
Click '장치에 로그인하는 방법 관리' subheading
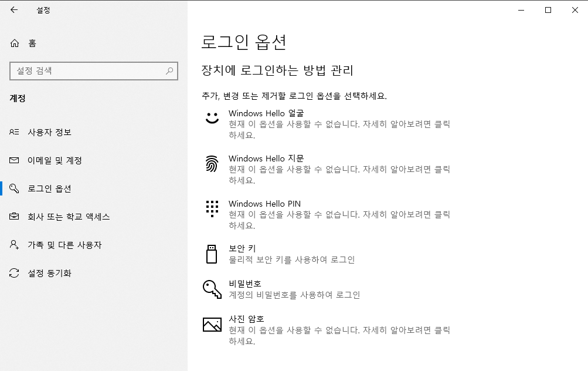277,70
